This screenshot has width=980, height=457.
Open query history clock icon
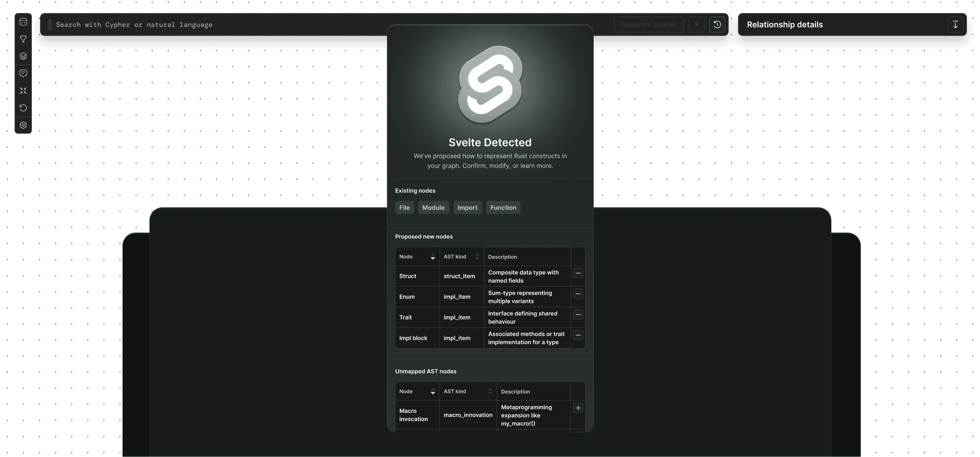coord(717,24)
